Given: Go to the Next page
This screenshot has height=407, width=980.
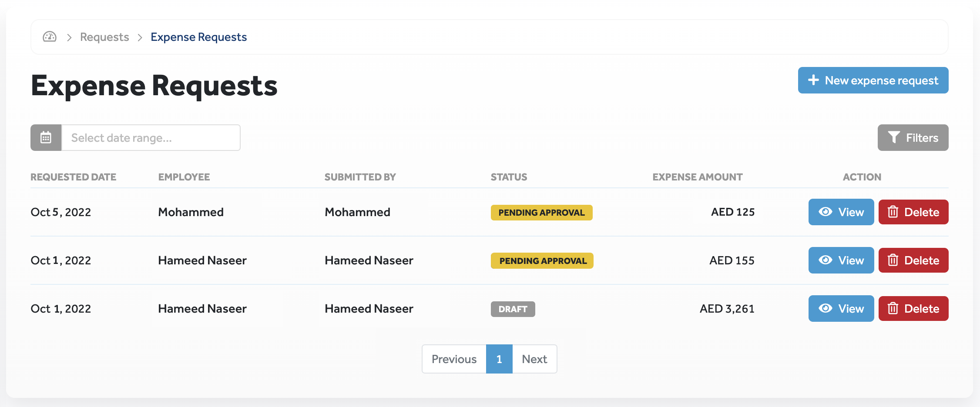Looking at the screenshot, I should 534,359.
